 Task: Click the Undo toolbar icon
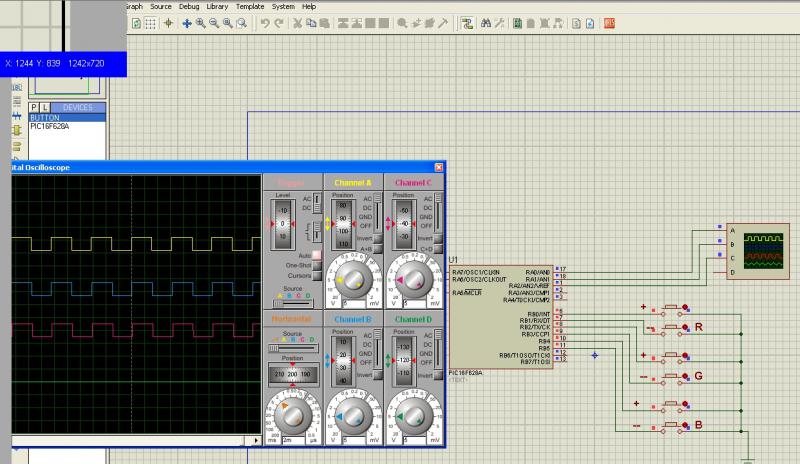(265, 23)
